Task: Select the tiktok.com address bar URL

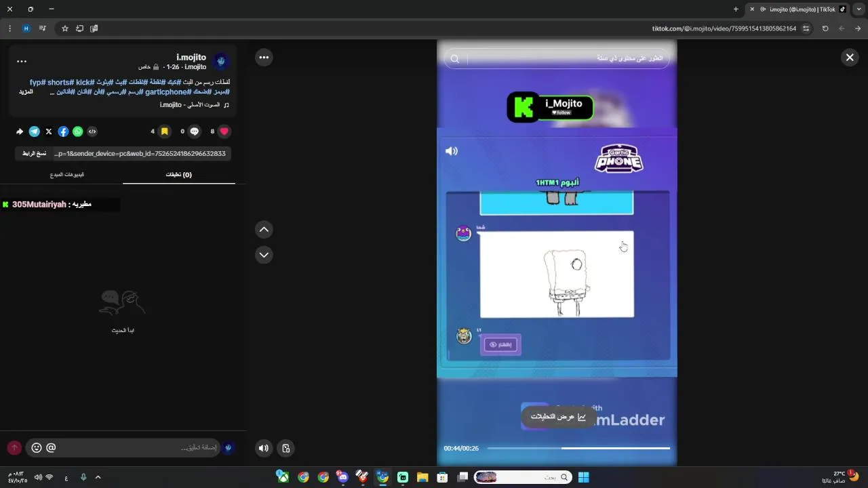Action: (x=724, y=28)
